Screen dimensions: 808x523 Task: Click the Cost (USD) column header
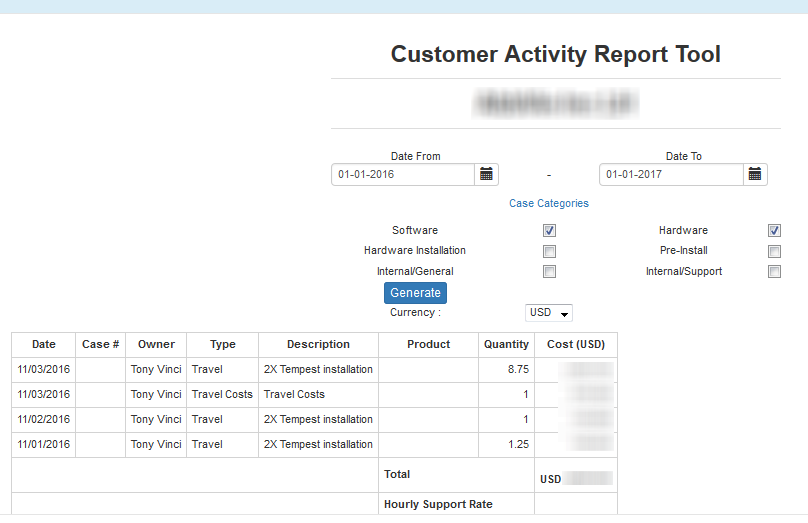click(576, 345)
